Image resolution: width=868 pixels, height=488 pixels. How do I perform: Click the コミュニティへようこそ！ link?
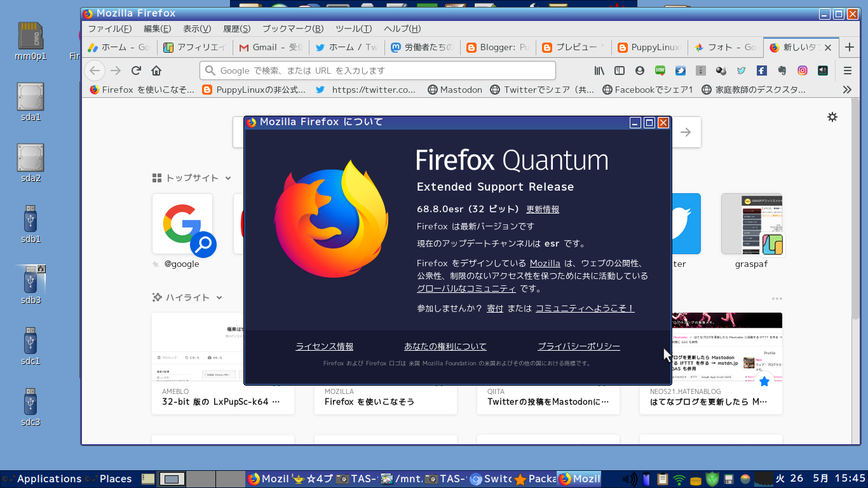pos(585,308)
